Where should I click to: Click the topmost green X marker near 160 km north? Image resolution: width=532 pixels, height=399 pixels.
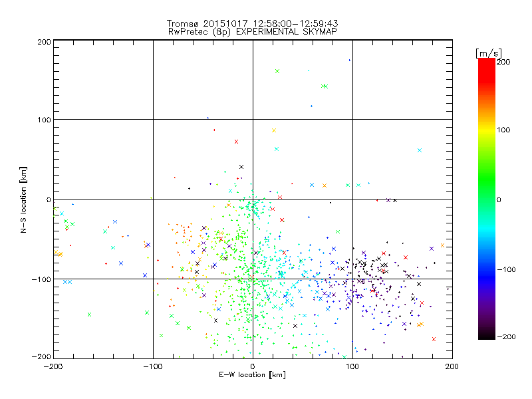pos(277,71)
